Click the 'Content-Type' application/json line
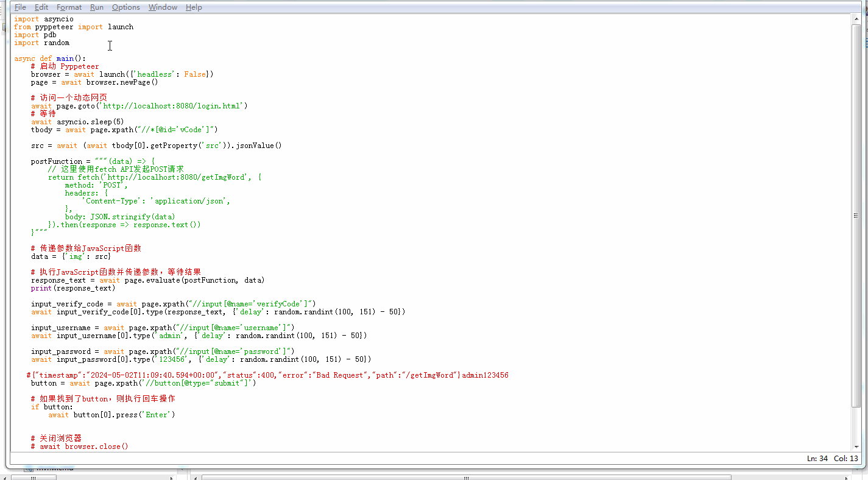The image size is (868, 480). [157, 201]
